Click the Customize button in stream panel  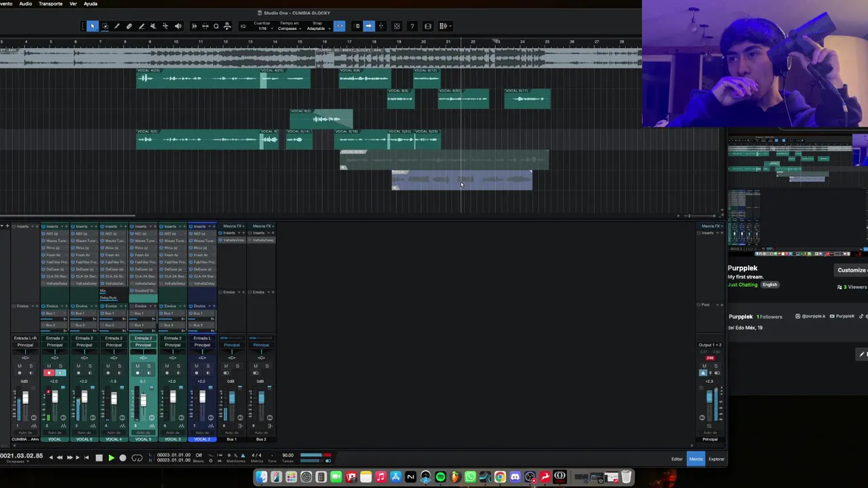point(852,270)
